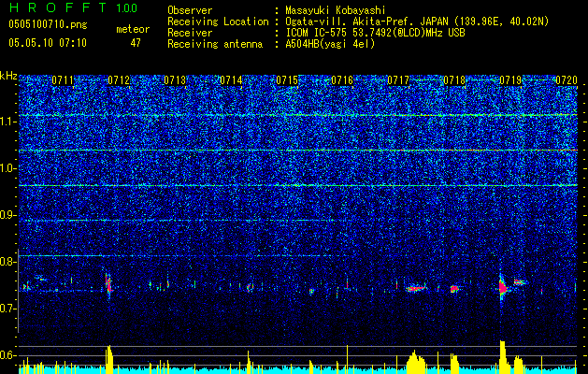Screen dimensions: 588x374
Task: Select the antenna value A504HB(yagi 4el)
Action: (x=330, y=44)
